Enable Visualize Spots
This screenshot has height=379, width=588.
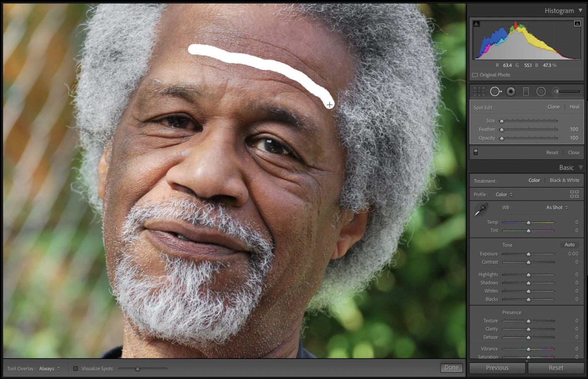(x=76, y=368)
